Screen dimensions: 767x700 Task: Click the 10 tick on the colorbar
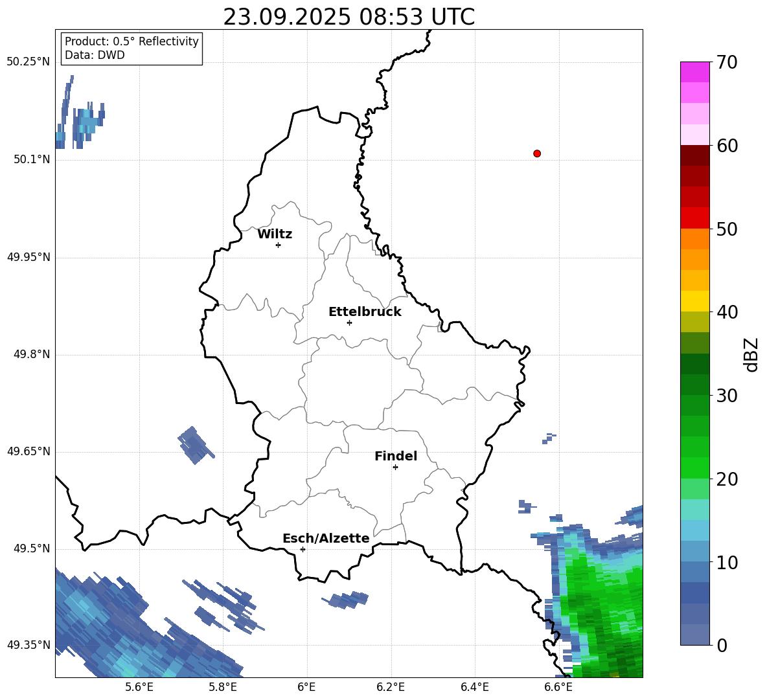[727, 563]
